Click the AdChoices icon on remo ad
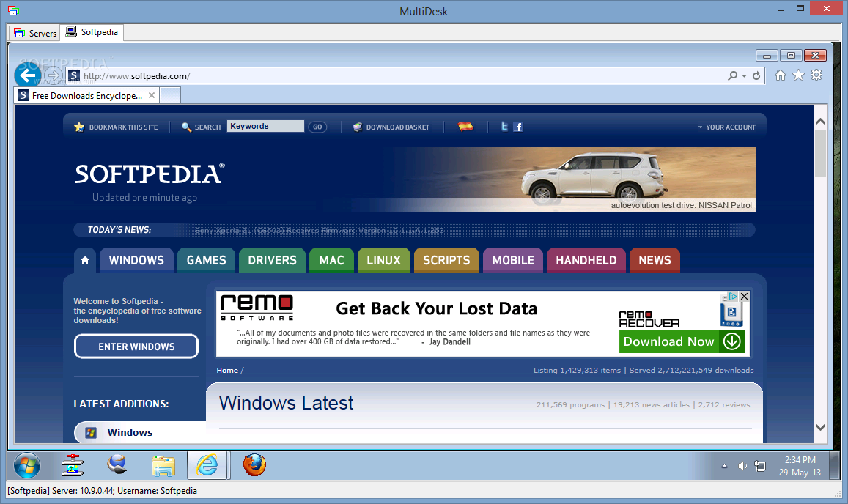This screenshot has width=848, height=504. pyautogui.click(x=733, y=297)
